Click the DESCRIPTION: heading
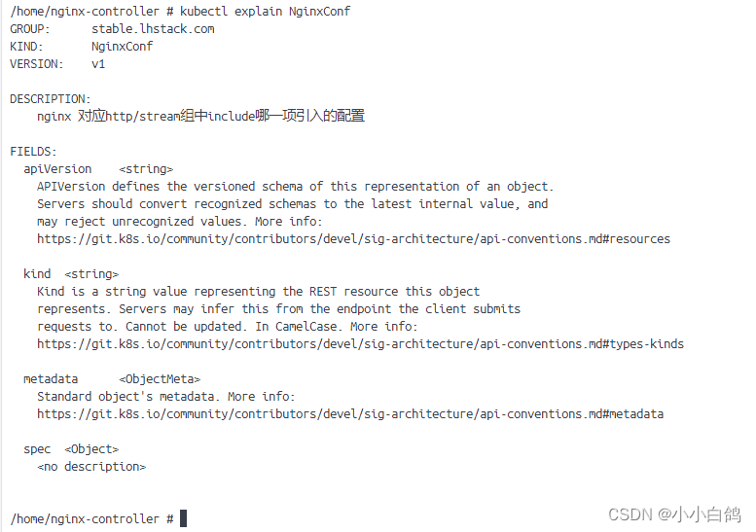Screen dimensions: 756x532 click(51, 99)
